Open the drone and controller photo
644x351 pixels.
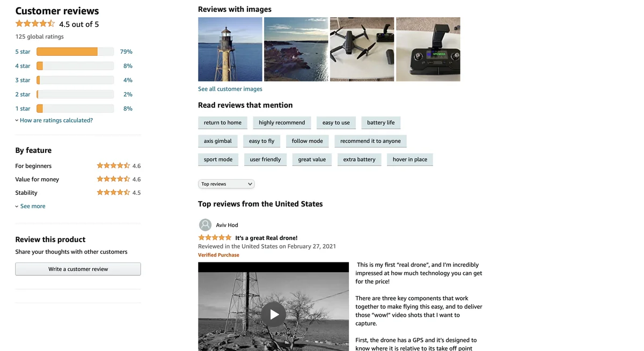click(x=362, y=49)
